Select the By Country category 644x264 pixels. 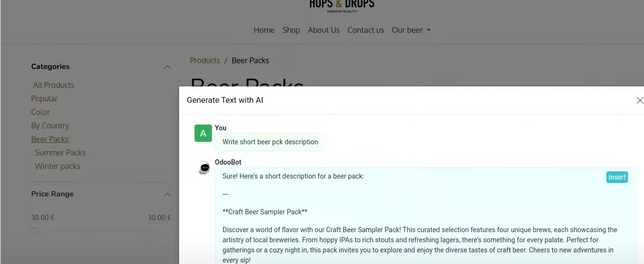point(50,125)
